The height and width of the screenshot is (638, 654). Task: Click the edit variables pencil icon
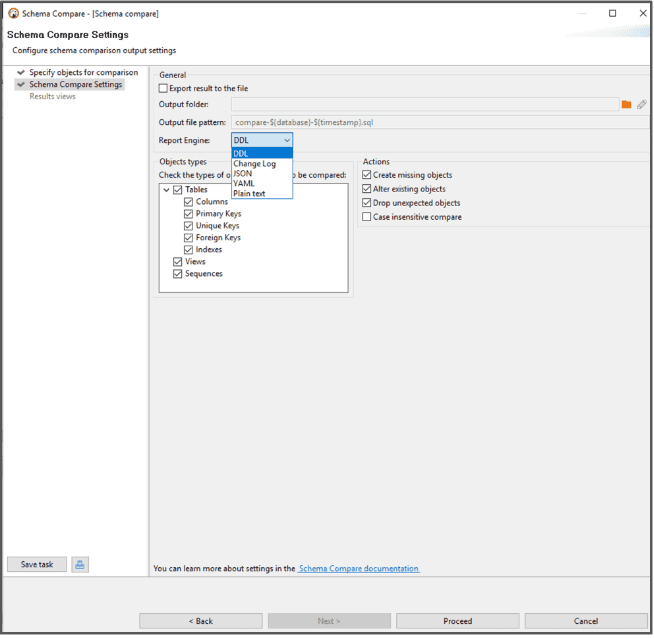pos(642,104)
